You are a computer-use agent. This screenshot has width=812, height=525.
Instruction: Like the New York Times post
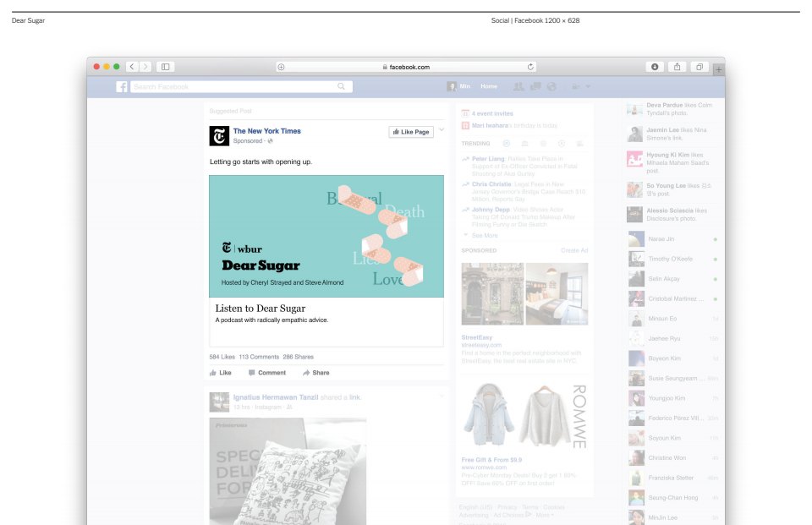(221, 373)
